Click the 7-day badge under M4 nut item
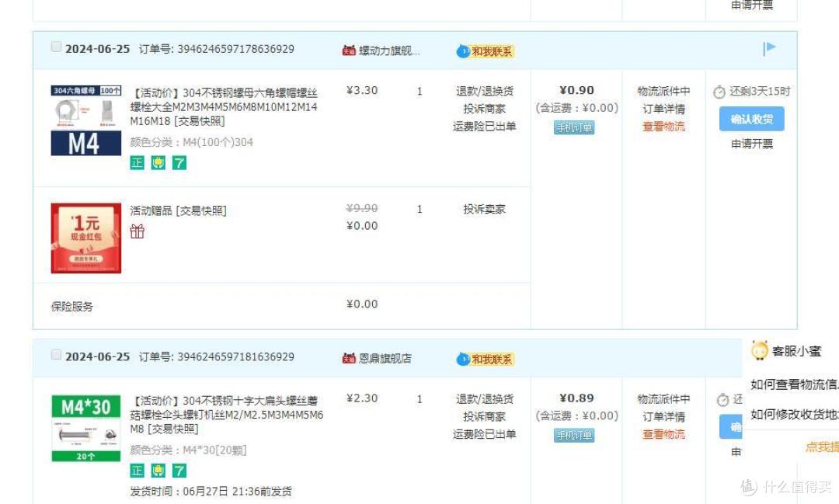Image resolution: width=839 pixels, height=504 pixels. pos(179,162)
